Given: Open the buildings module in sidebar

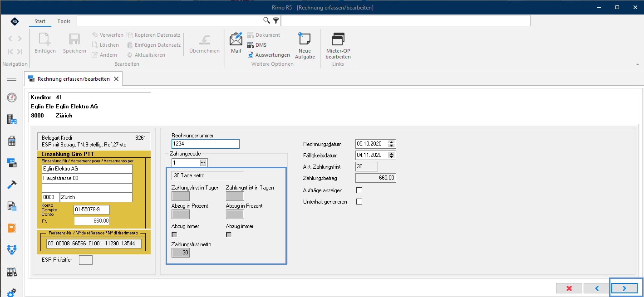Looking at the screenshot, I should coord(12,119).
